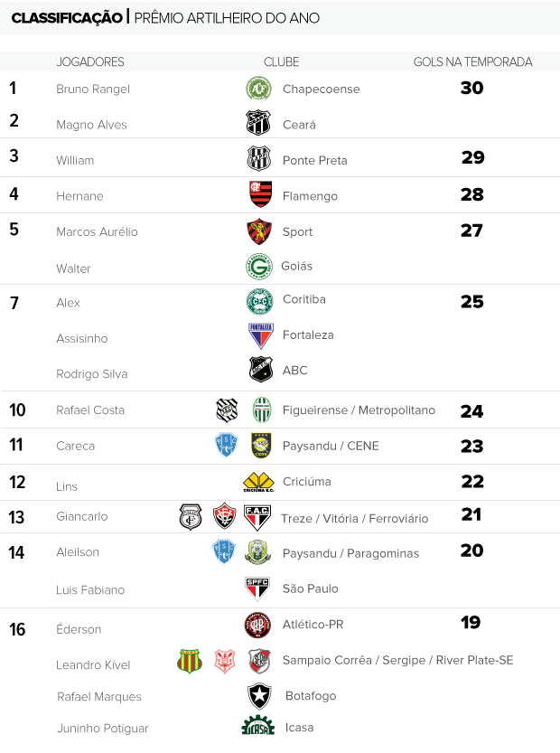Click the Goiás green G crest
Screen dimensions: 560x753
pyautogui.click(x=259, y=267)
